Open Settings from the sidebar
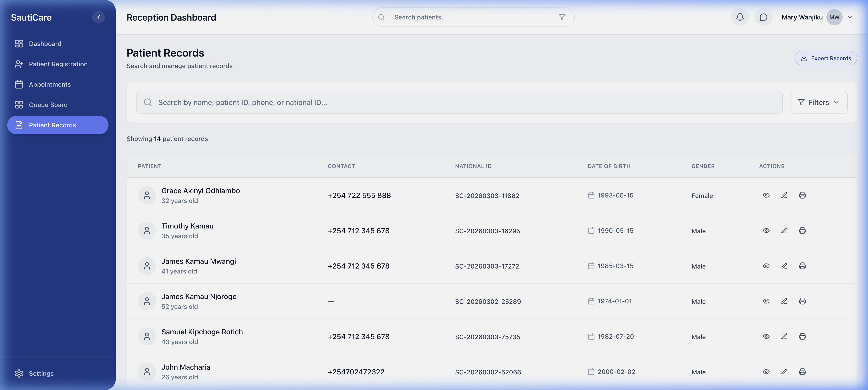868x390 pixels. click(x=41, y=373)
